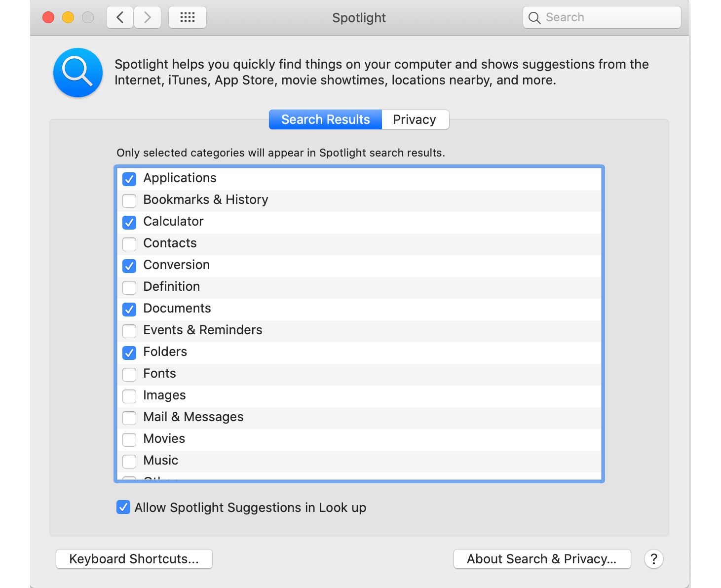721x588 pixels.
Task: Close the window with the red button
Action: point(48,18)
